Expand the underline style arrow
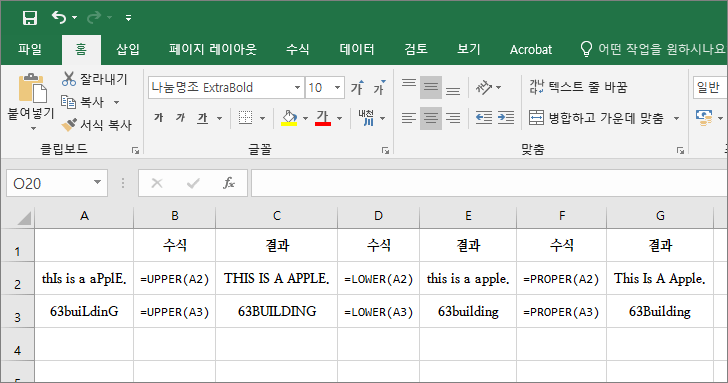The width and height of the screenshot is (728, 383). click(219, 118)
